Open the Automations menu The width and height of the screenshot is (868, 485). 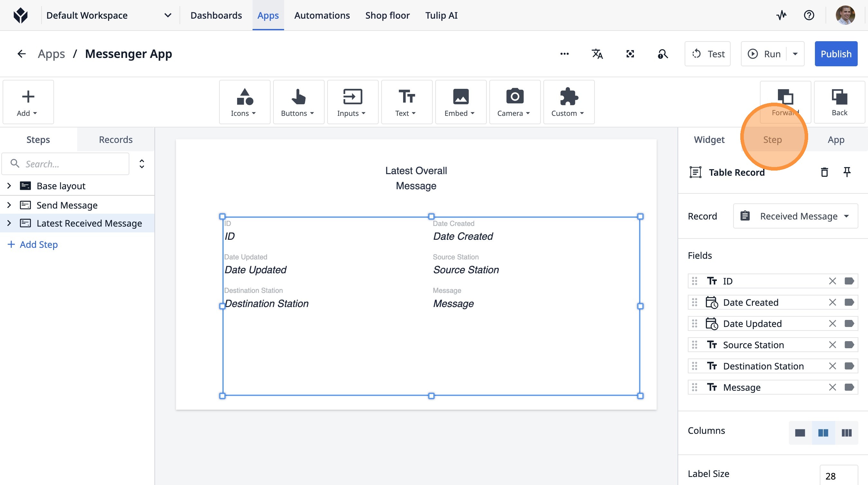322,15
